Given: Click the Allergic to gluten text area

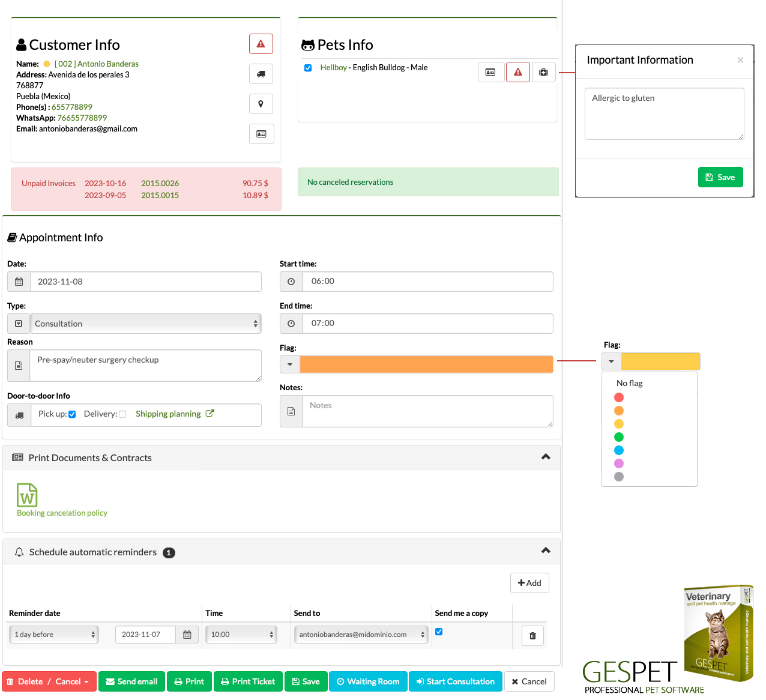Looking at the screenshot, I should pos(665,114).
